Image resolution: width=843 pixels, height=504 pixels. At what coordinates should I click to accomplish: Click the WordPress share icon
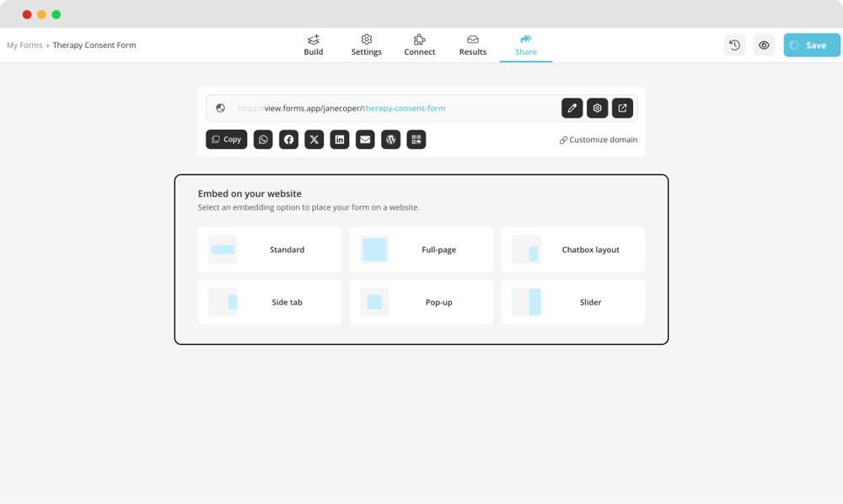390,140
